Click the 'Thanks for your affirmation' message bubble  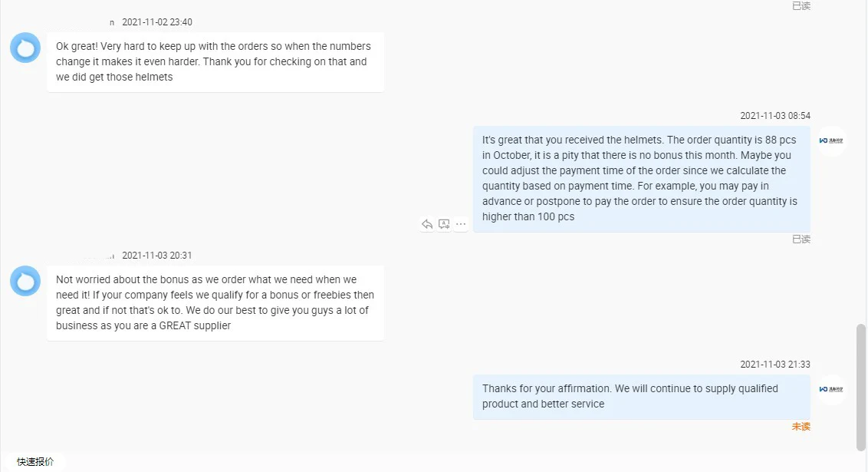(641, 396)
